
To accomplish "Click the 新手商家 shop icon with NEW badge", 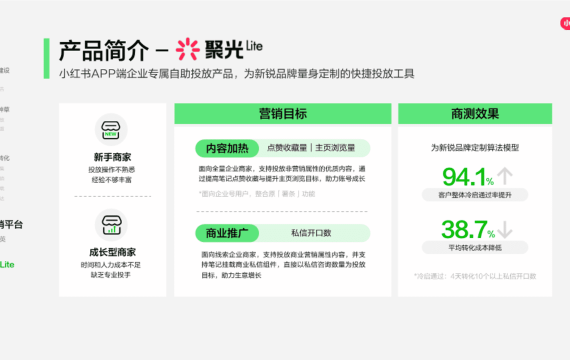I will pyautogui.click(x=111, y=130).
